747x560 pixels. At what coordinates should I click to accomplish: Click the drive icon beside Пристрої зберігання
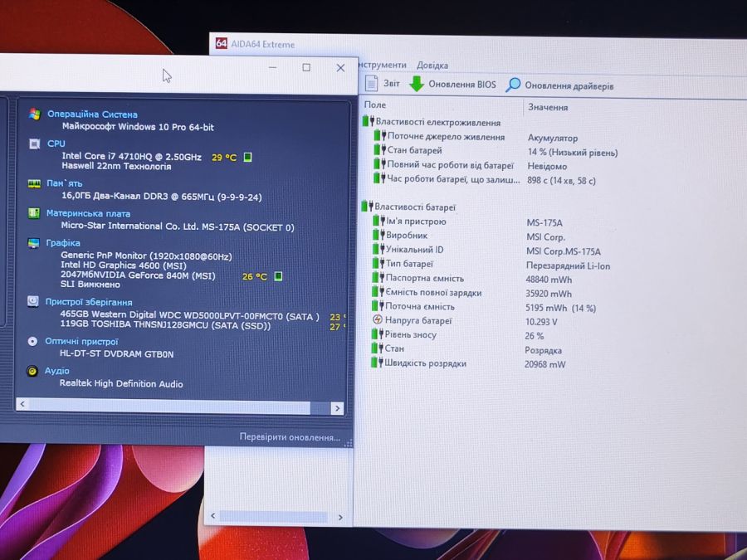[33, 301]
